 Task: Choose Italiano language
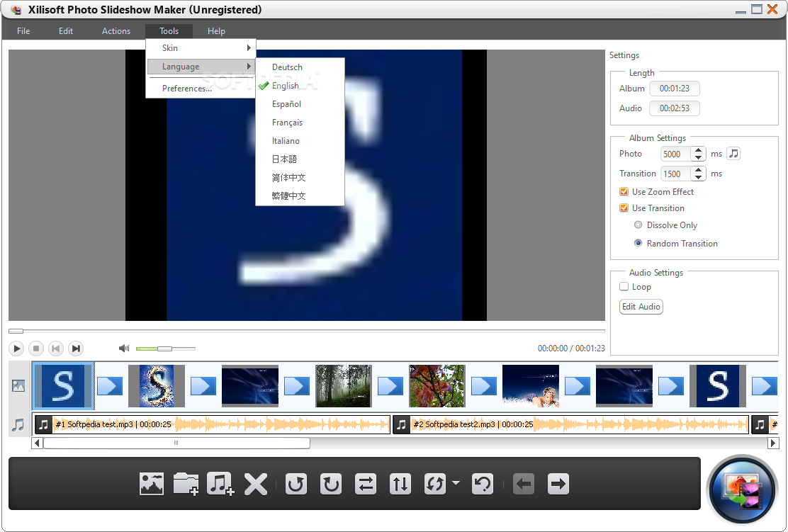(x=300, y=141)
